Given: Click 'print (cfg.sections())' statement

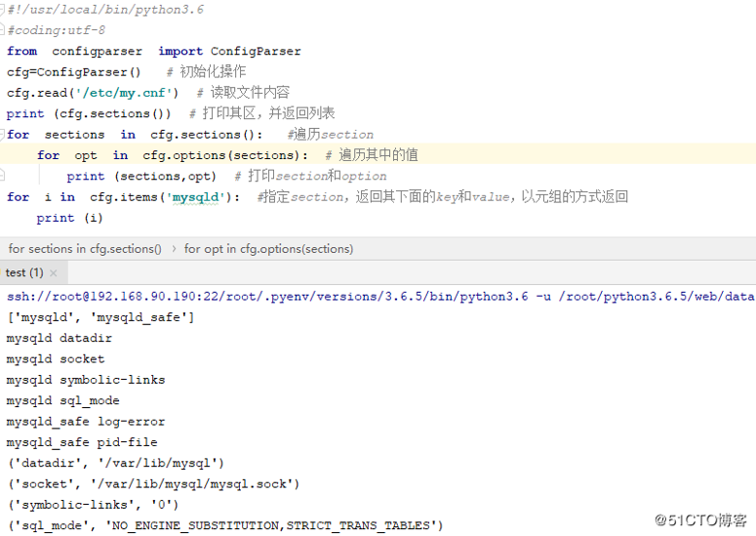Looking at the screenshot, I should click(89, 114).
